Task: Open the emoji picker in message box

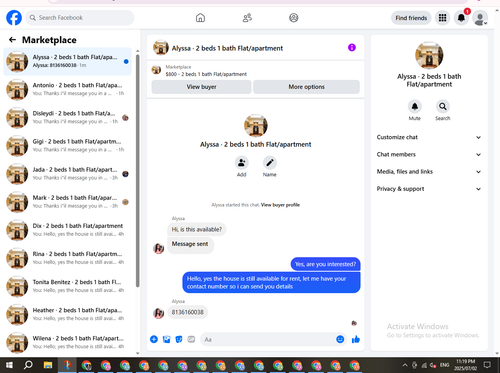Action: click(x=340, y=339)
